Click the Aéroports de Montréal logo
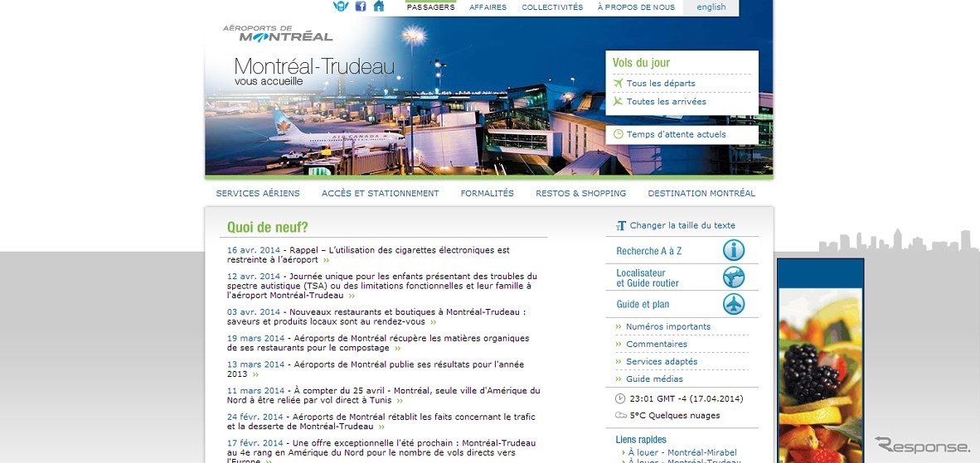Screen dimensions: 980x463 [x=278, y=34]
